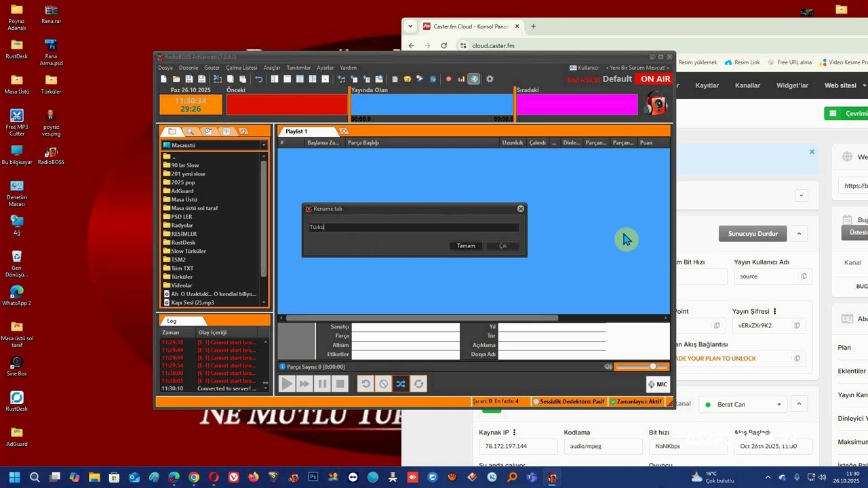Toggle the stop-after-track circle-slash button
This screenshot has height=488, width=868.
383,384
